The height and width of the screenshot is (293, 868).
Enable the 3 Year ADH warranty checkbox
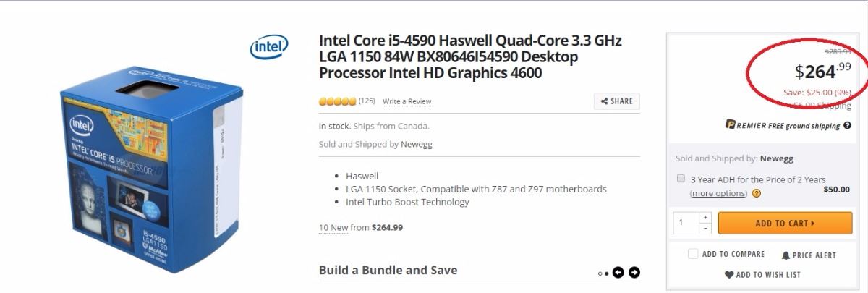[x=681, y=178]
